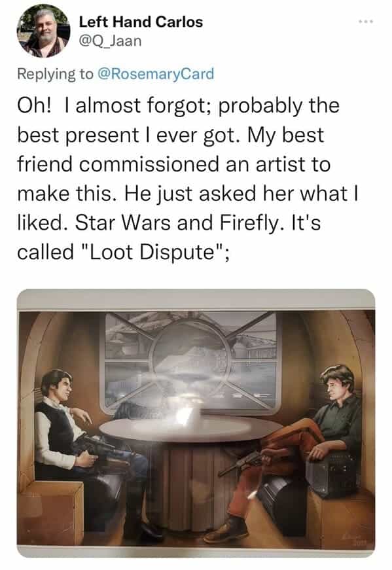Click the cockpit-style window in the painting
Viewport: 392px width, 570px height.
pyautogui.click(x=192, y=363)
